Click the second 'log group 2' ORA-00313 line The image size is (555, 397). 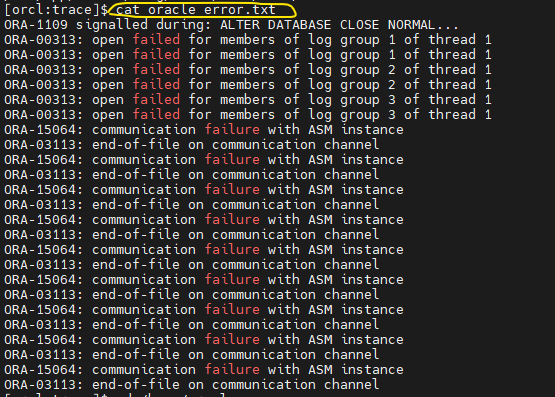[x=248, y=85]
